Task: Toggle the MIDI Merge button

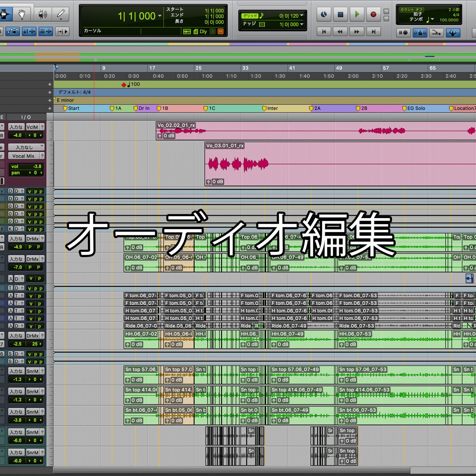Action: coord(436,33)
